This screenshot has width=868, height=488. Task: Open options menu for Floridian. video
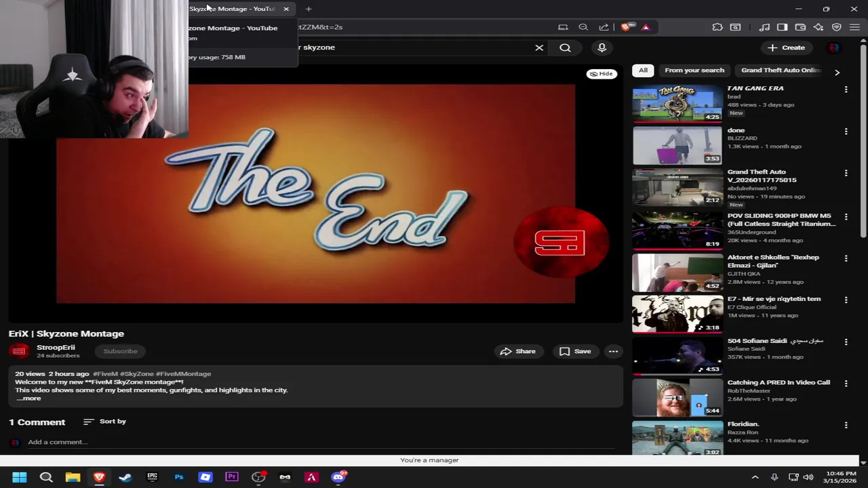846,425
